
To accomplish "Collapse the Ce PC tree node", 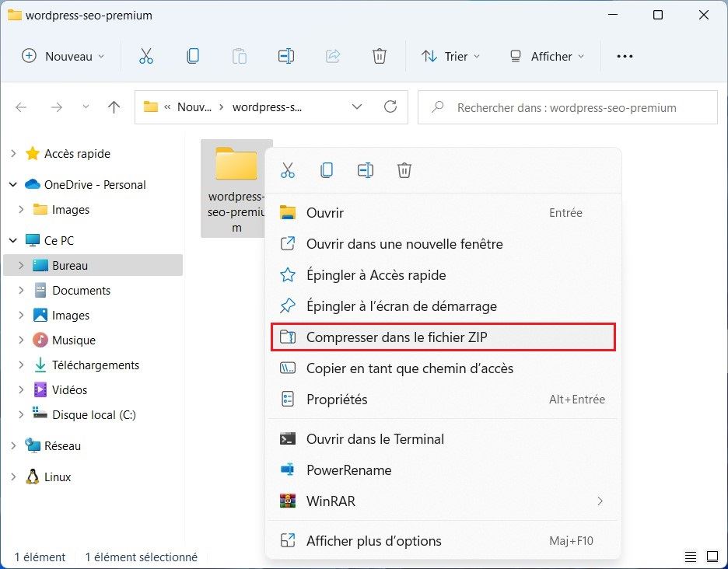I will tap(13, 240).
